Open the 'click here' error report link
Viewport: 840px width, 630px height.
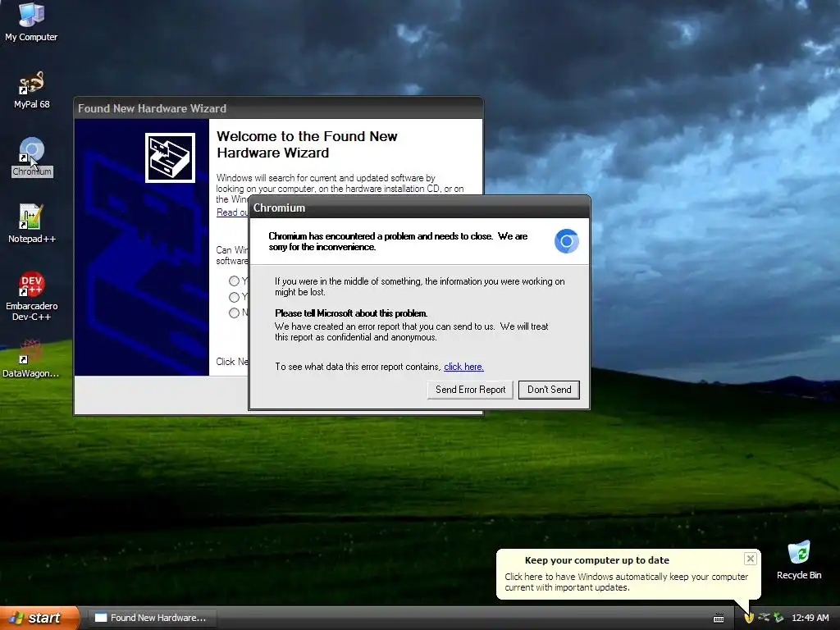pyautogui.click(x=463, y=367)
